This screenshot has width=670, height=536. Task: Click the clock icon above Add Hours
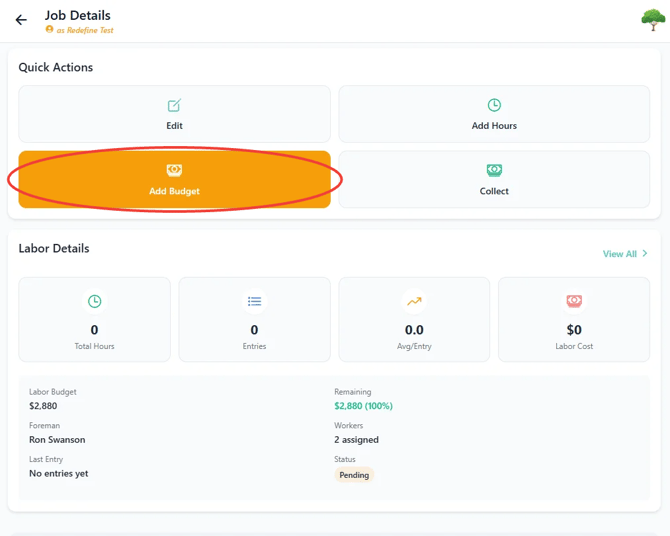[x=494, y=105]
